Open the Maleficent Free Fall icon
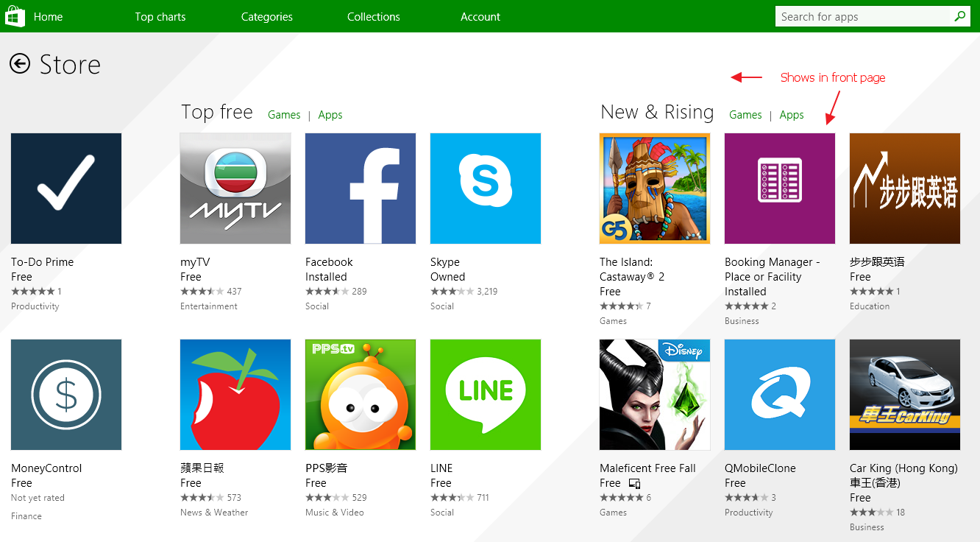 pyautogui.click(x=655, y=395)
